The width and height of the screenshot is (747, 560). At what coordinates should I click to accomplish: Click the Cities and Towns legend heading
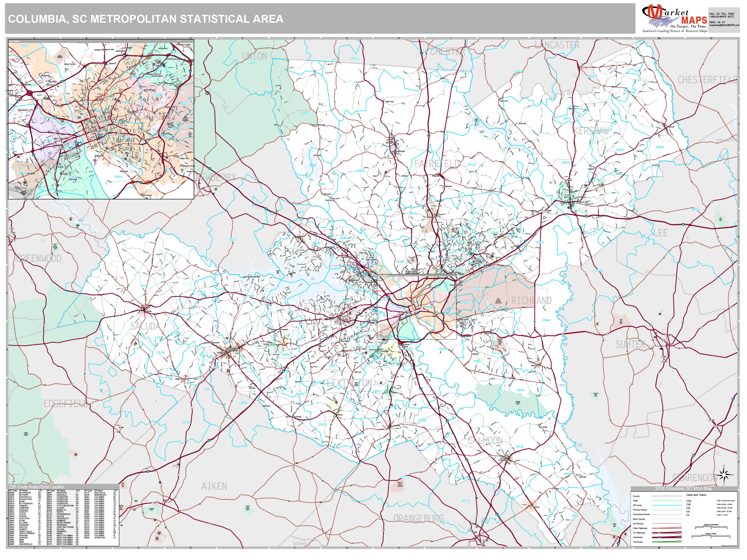[696, 495]
